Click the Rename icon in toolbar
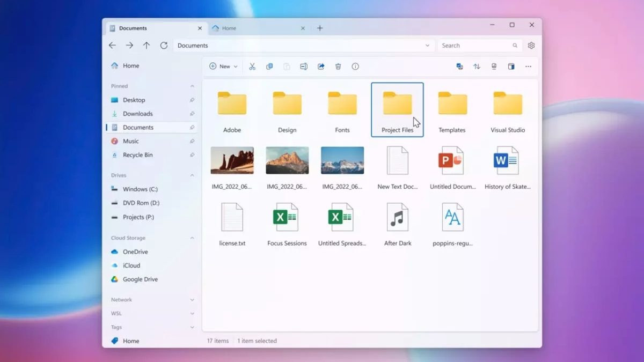 (304, 67)
